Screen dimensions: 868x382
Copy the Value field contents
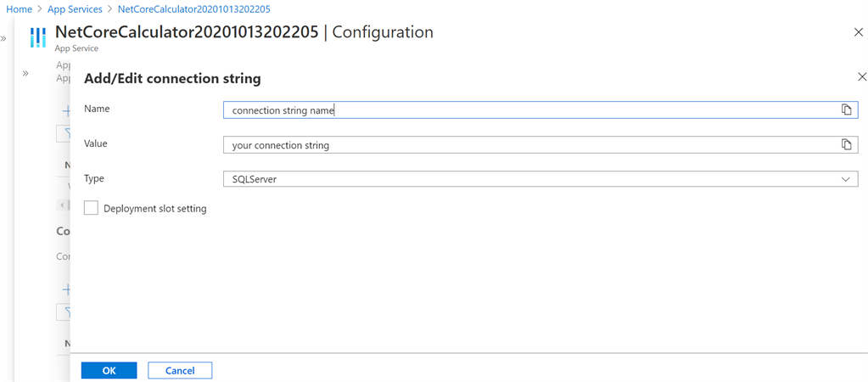846,144
